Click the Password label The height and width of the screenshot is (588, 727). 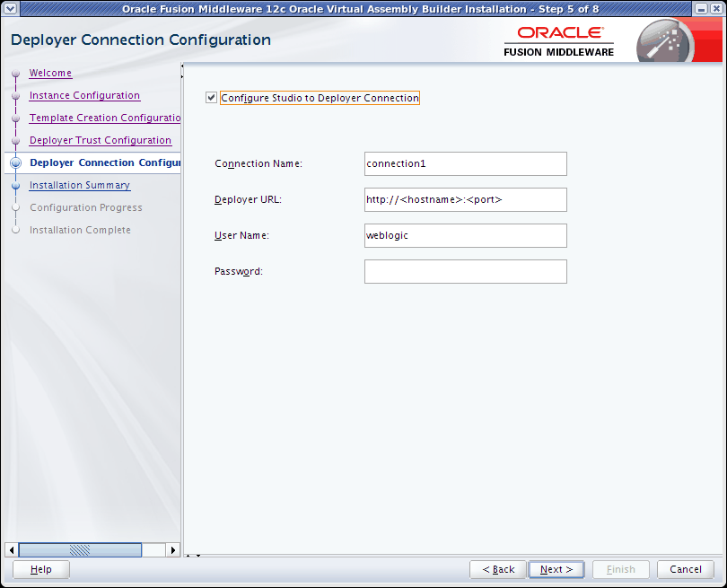pyautogui.click(x=239, y=271)
